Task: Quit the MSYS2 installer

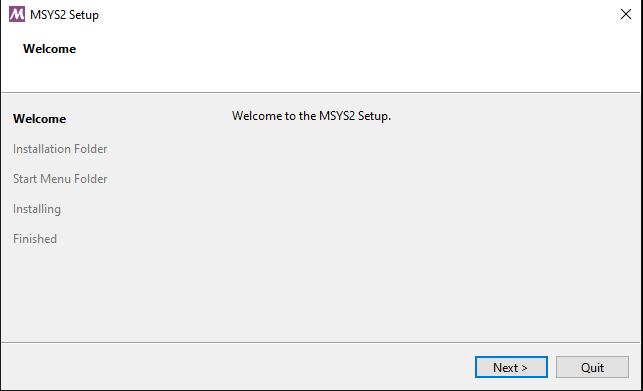Action: pos(592,367)
